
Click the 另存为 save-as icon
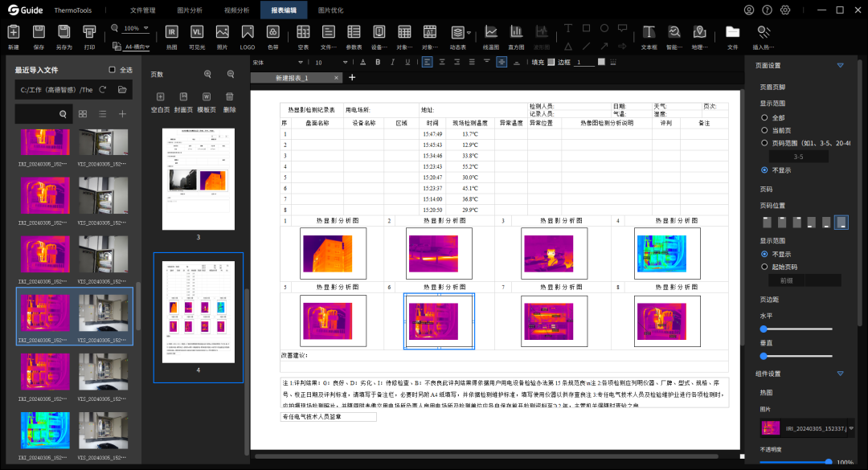64,32
